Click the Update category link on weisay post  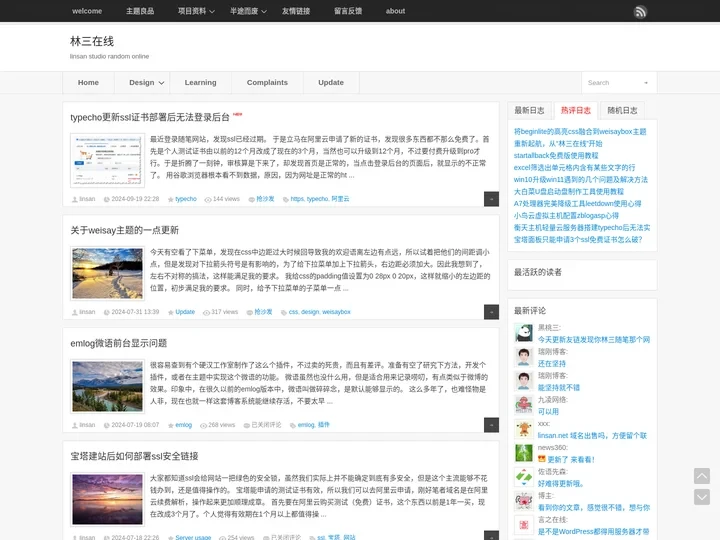click(x=185, y=312)
